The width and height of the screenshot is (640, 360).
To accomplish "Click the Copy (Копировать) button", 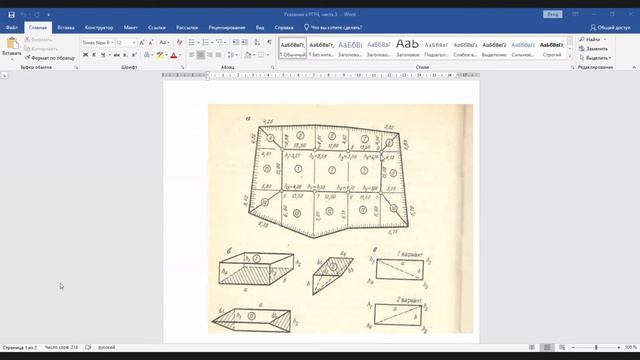I will (x=41, y=49).
